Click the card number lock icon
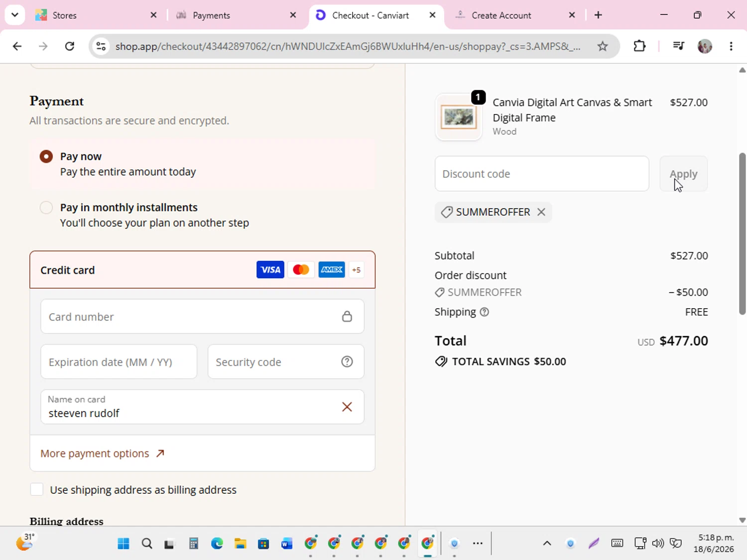The width and height of the screenshot is (747, 560). [347, 317]
